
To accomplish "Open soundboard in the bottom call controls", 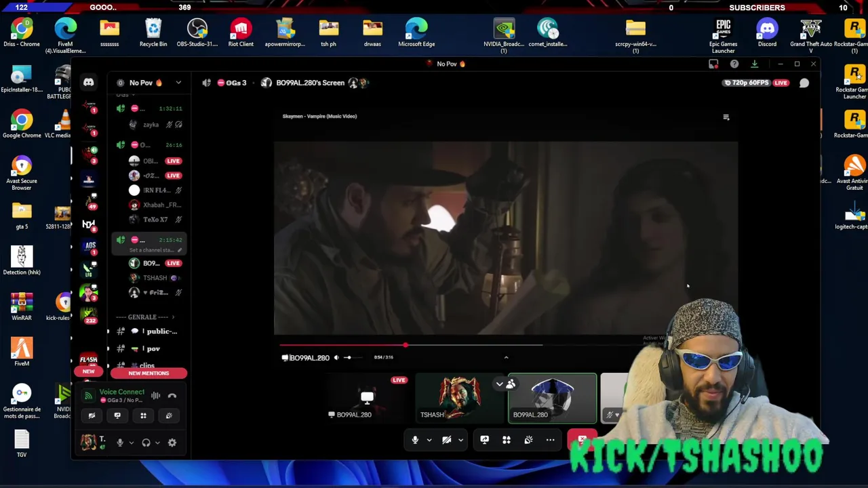I will [528, 440].
